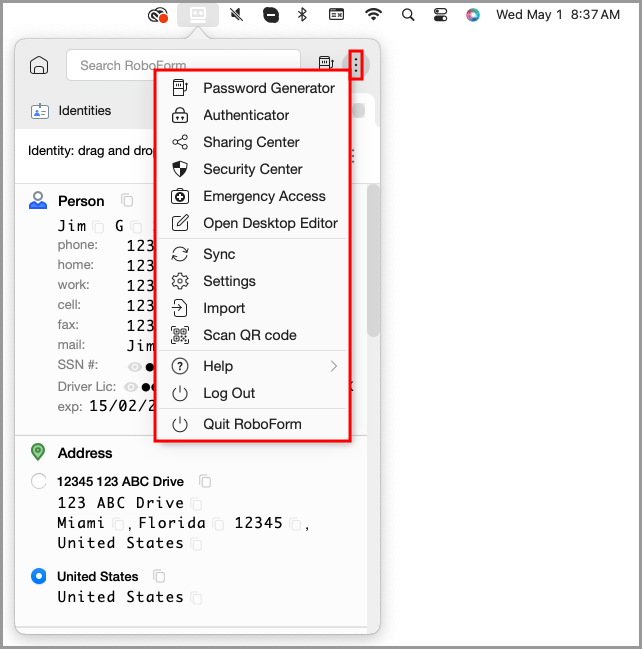The width and height of the screenshot is (642, 649).
Task: Click the identity list scrollbar
Action: [373, 261]
